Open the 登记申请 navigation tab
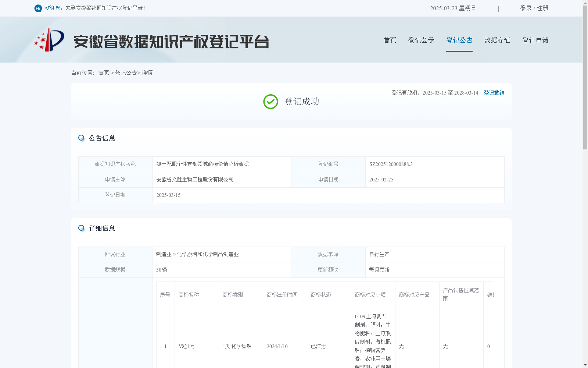 535,40
